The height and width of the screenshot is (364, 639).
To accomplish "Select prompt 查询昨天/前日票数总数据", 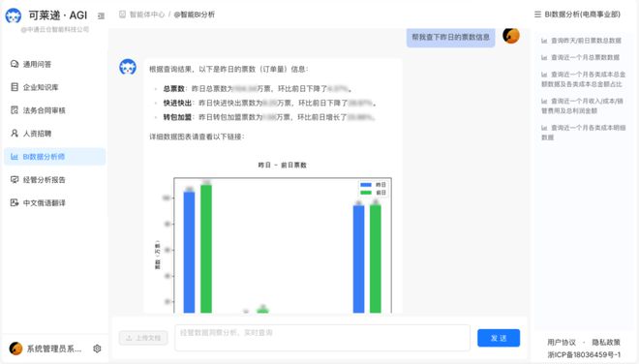I will (x=581, y=41).
